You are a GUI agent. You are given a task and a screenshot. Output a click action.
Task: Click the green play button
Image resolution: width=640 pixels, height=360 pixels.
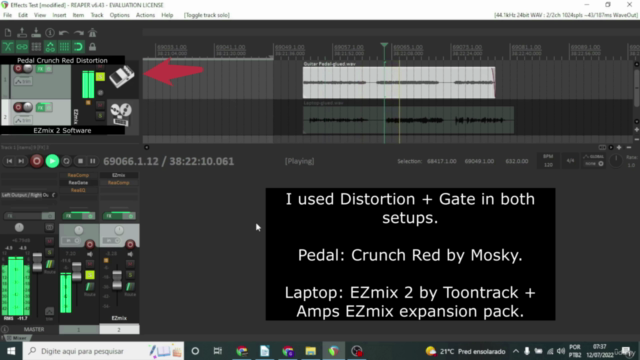(52, 161)
